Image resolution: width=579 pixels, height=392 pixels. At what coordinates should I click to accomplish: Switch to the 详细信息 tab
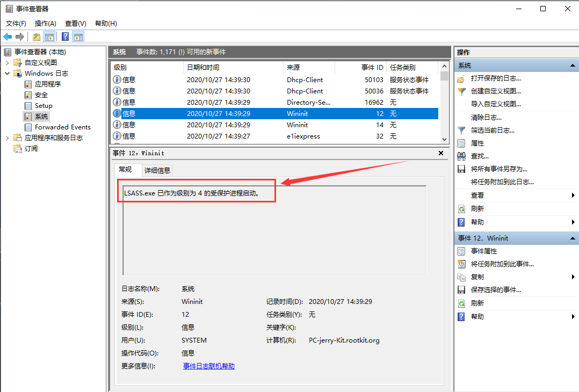[x=157, y=170]
